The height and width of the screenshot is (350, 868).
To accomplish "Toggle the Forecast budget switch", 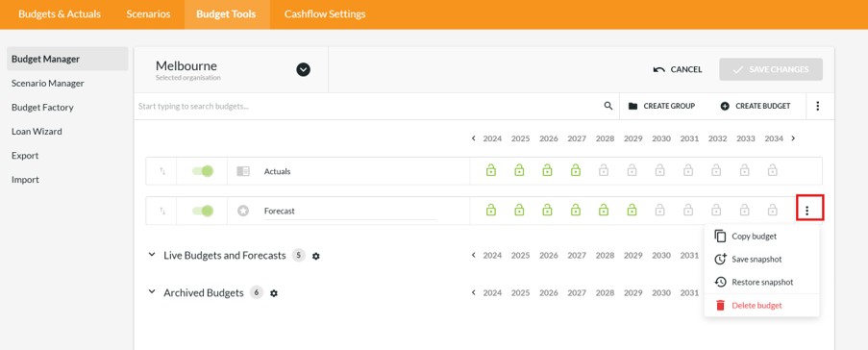I will click(x=203, y=211).
